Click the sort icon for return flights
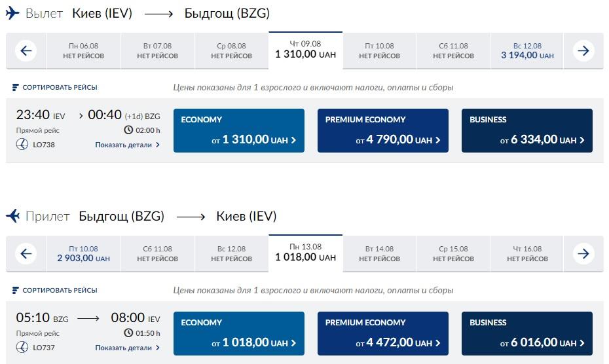The width and height of the screenshot is (609, 364). pyautogui.click(x=15, y=290)
